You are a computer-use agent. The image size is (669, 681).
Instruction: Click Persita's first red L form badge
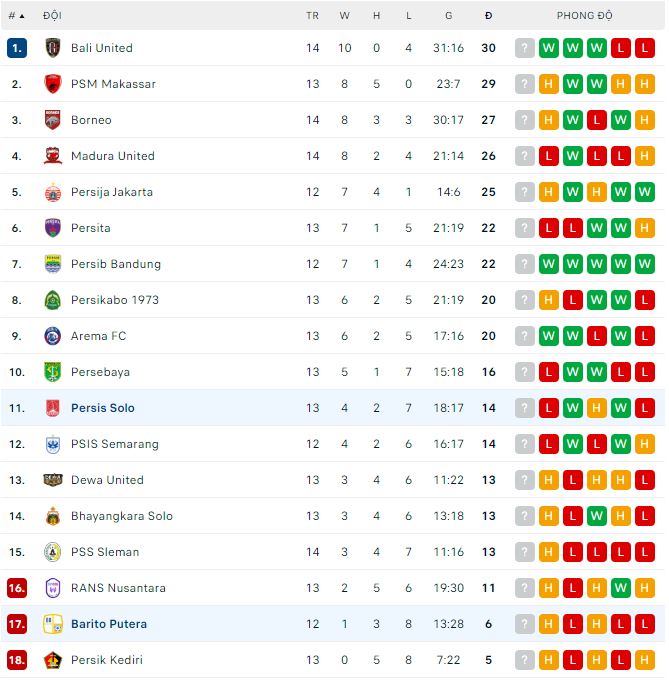point(549,228)
